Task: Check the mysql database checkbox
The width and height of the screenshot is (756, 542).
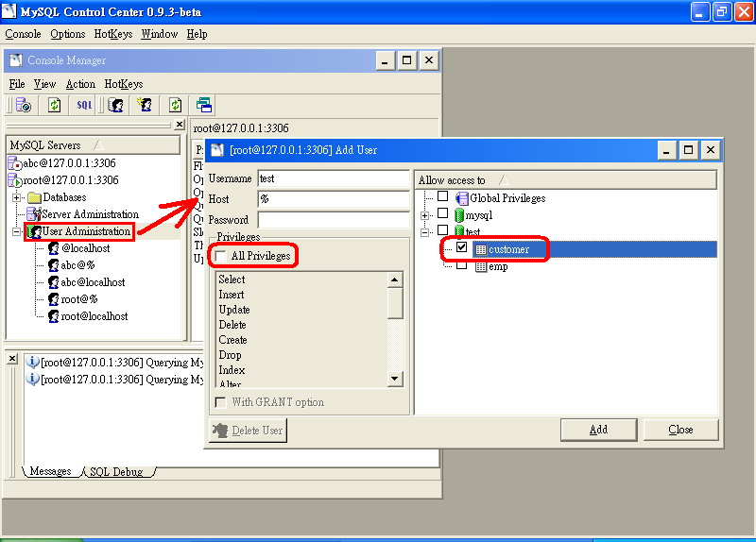Action: click(x=442, y=213)
